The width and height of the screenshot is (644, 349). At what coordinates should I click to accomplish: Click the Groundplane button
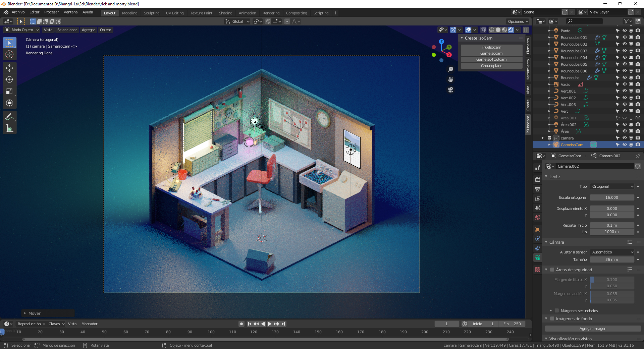click(491, 66)
